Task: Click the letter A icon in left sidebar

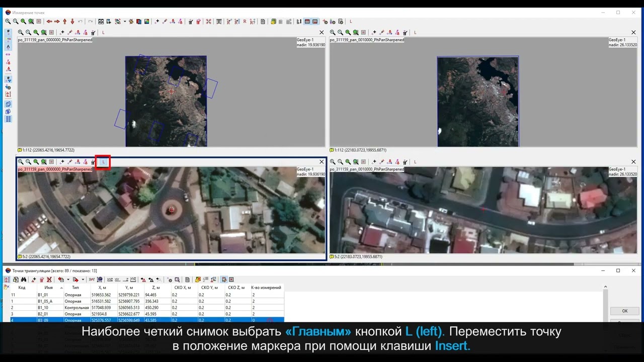Action: tap(8, 47)
